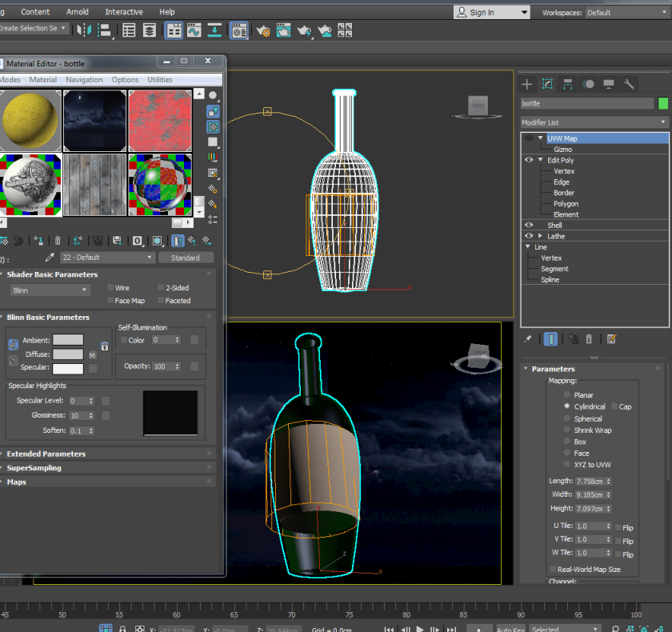Open the Render Setup teapot icon
672x632 pixels.
263,31
